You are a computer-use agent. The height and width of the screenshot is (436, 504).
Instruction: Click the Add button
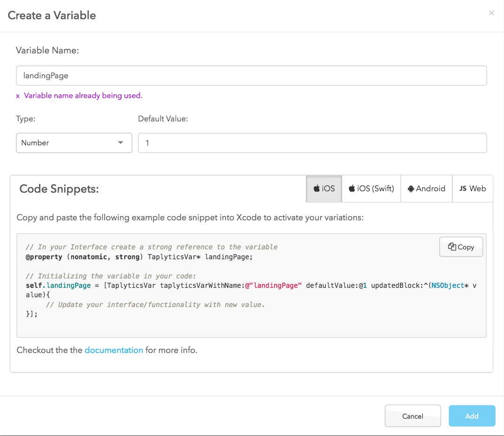[472, 416]
